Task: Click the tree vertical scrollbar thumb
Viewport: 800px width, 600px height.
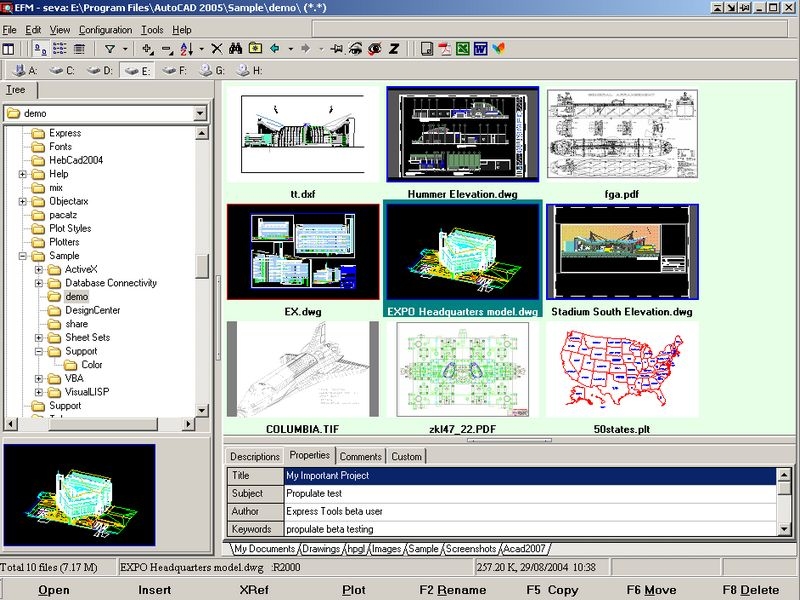Action: (202, 266)
